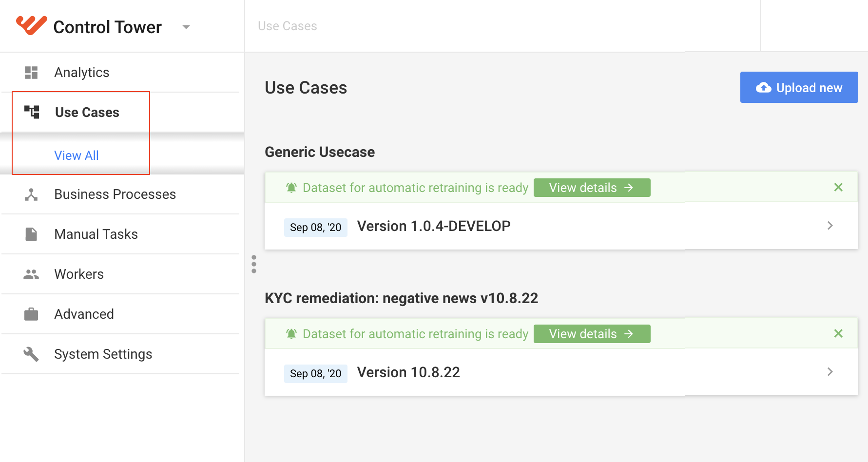Screen dimensions: 868x462
Task: Dismiss the Generic Usecase retraining notification
Action: [x=838, y=187]
